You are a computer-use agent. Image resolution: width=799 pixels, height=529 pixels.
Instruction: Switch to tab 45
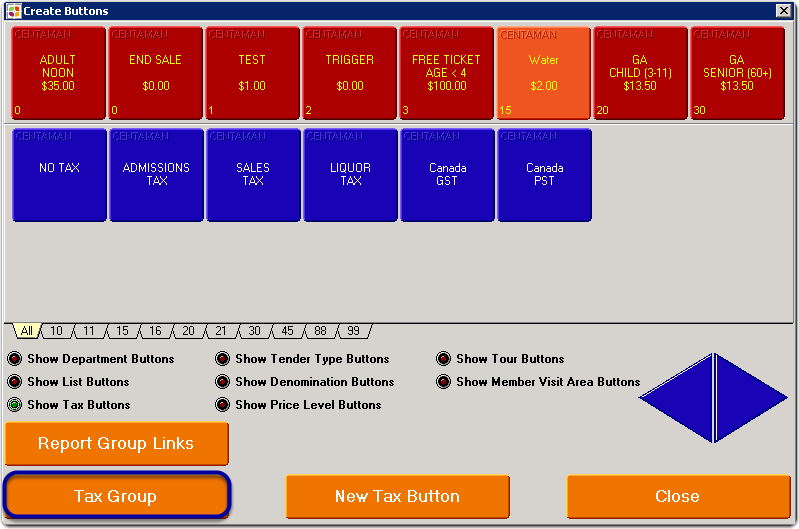pyautogui.click(x=287, y=331)
